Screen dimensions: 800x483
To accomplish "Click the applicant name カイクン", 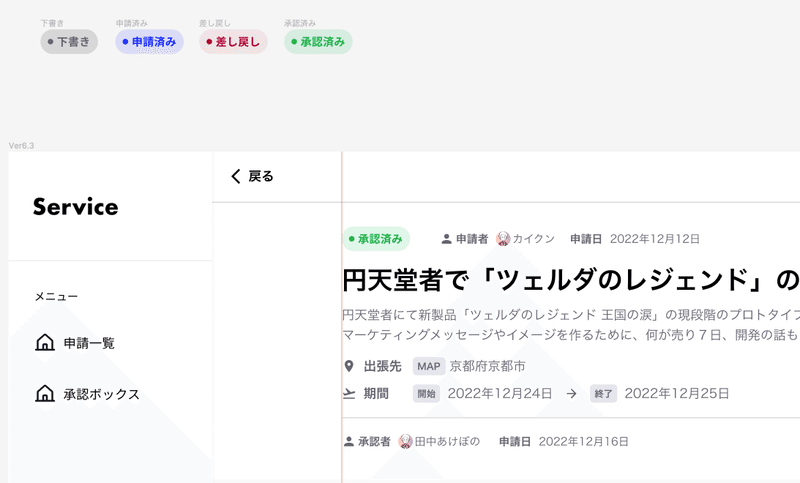I will pos(534,239).
